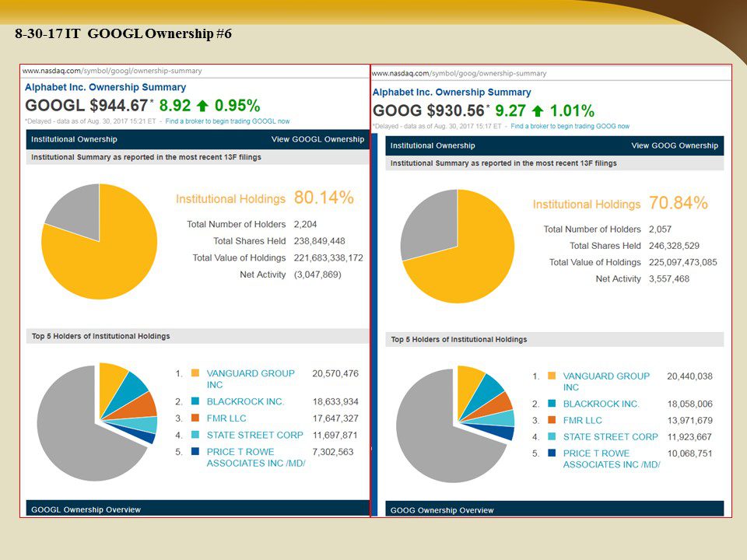The image size is (747, 560).
Task: Click holders count 2,204
Action: coord(305,224)
